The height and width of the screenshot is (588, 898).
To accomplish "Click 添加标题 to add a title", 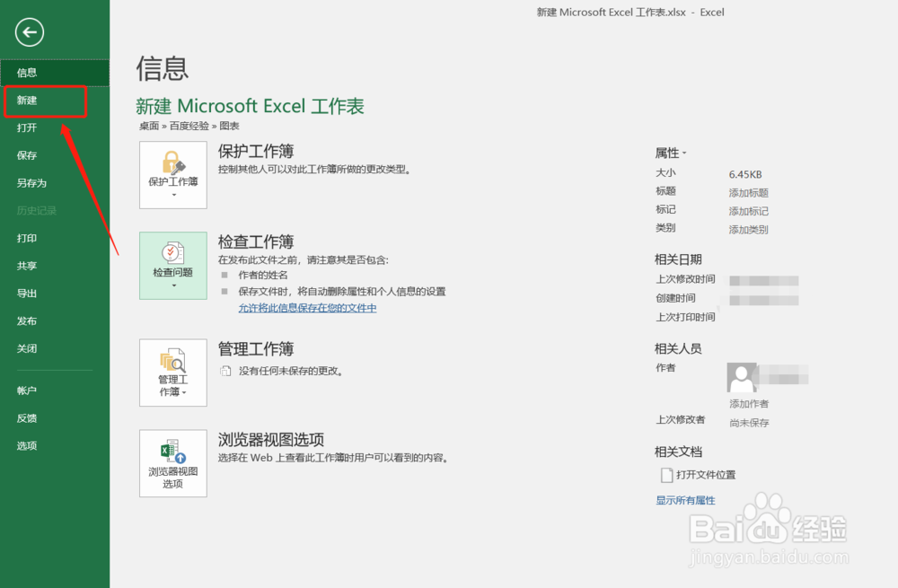I will tap(748, 192).
